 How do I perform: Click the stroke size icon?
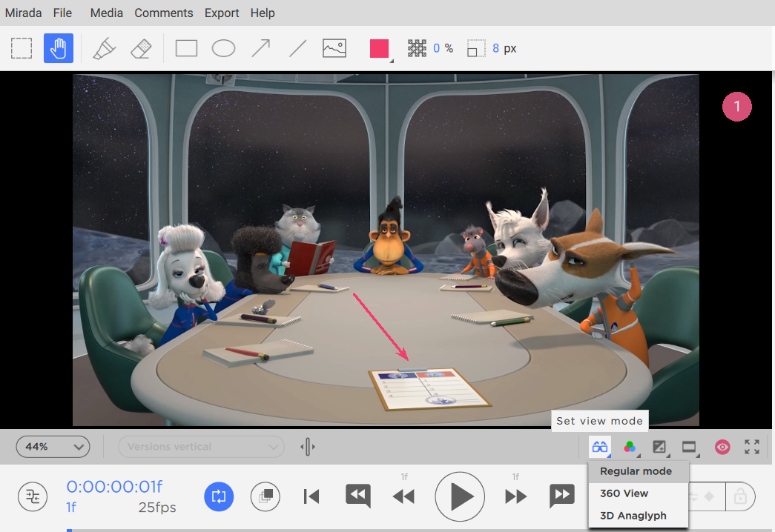[x=476, y=48]
